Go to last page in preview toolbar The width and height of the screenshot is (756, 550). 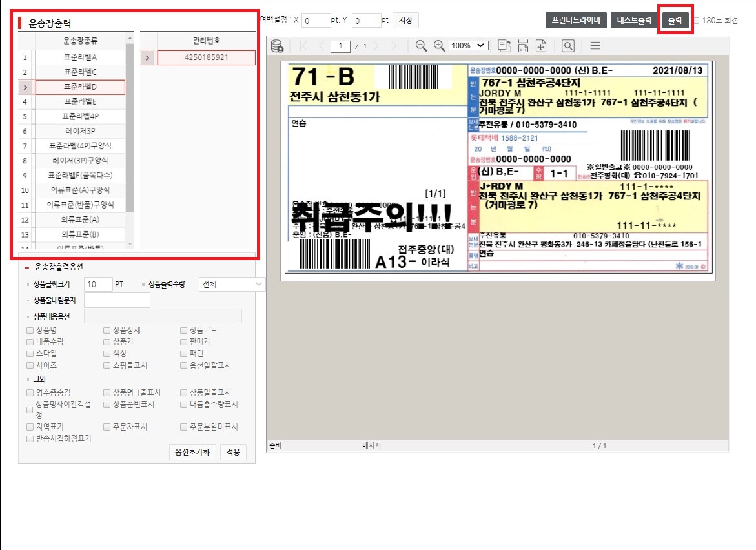click(395, 46)
